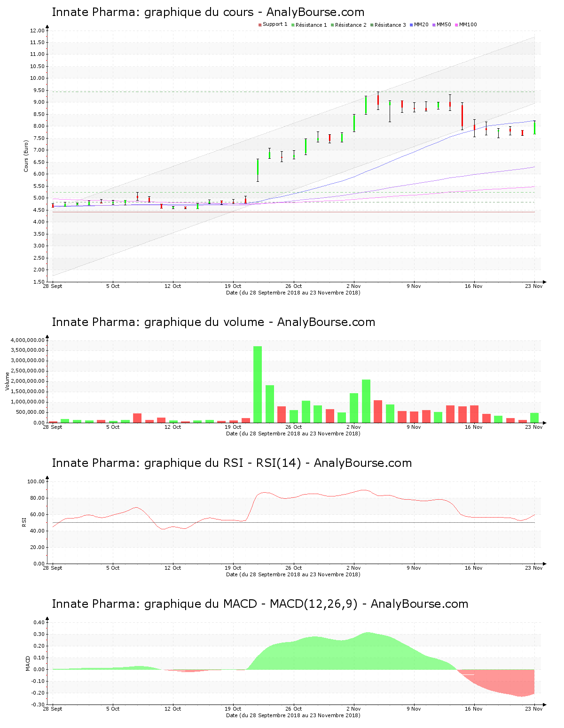
Task: Click the 1.50 label on price axis
Action: pos(39,282)
